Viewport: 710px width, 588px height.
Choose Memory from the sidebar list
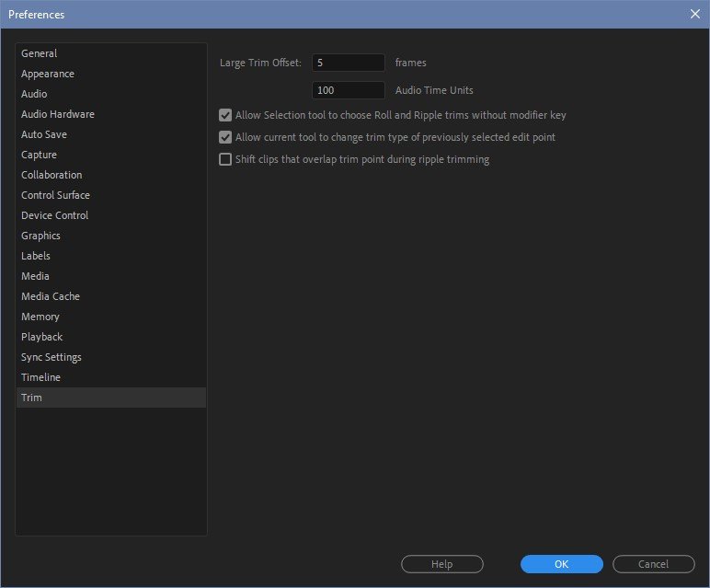pos(40,317)
